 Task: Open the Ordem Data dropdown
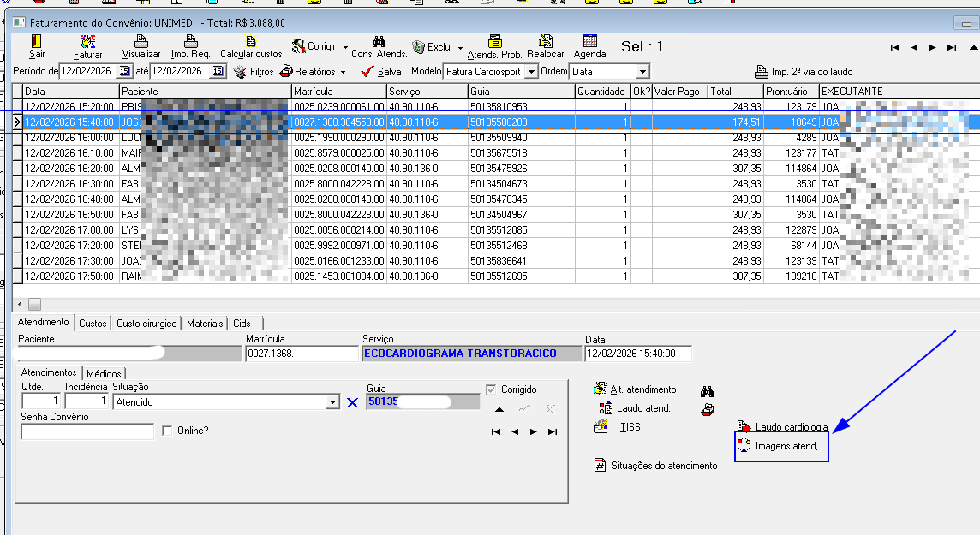tap(642, 72)
